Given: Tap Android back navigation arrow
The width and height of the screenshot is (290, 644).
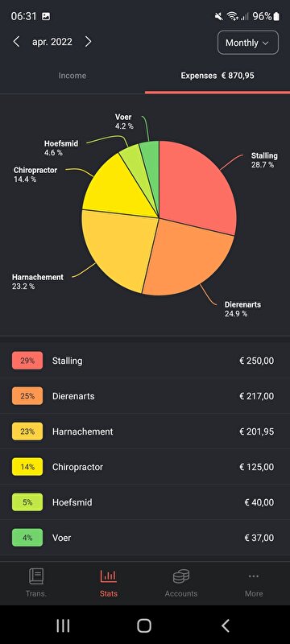Looking at the screenshot, I should pos(225,625).
